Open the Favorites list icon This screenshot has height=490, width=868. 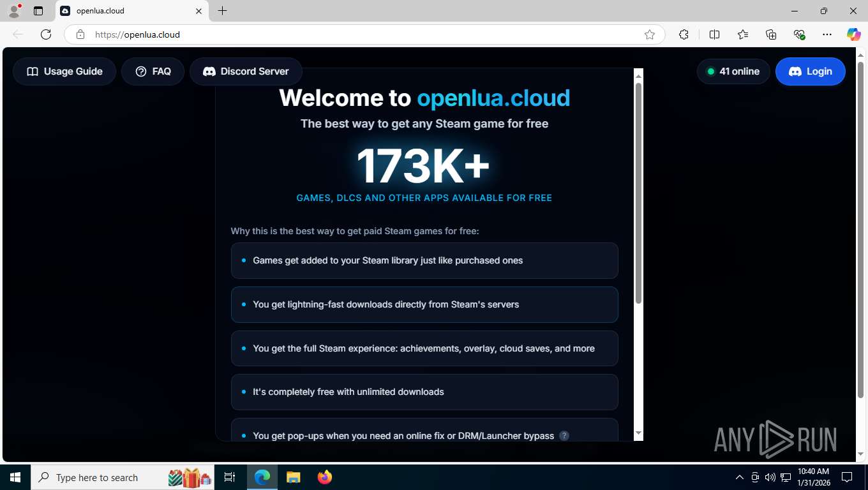click(743, 34)
